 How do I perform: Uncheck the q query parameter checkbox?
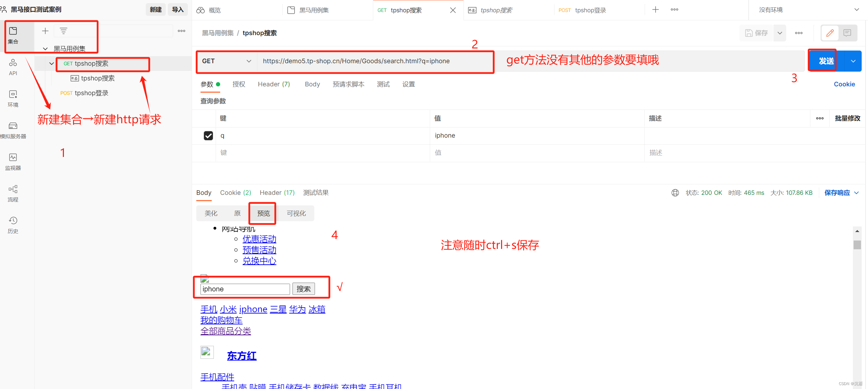point(208,136)
